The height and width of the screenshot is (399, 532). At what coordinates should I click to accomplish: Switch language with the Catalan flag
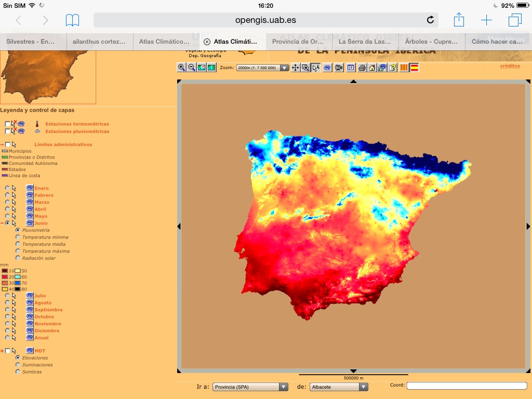point(404,68)
